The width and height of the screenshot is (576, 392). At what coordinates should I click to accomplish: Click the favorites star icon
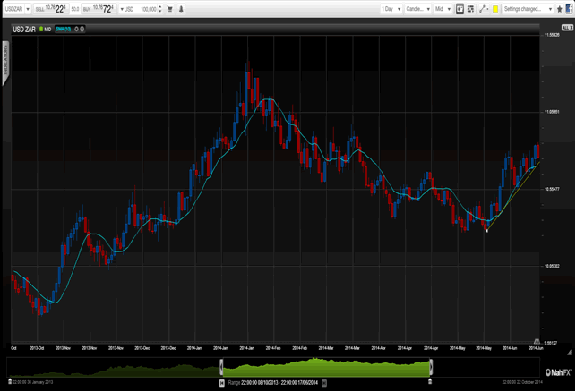click(x=558, y=9)
